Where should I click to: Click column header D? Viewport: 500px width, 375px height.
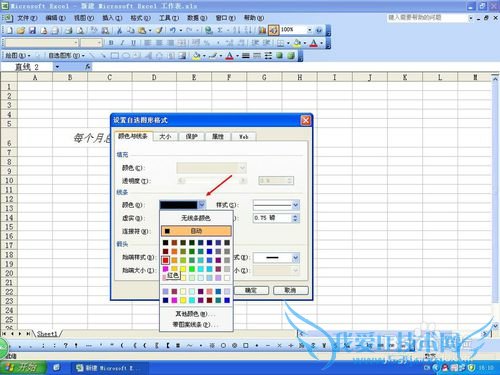154,77
